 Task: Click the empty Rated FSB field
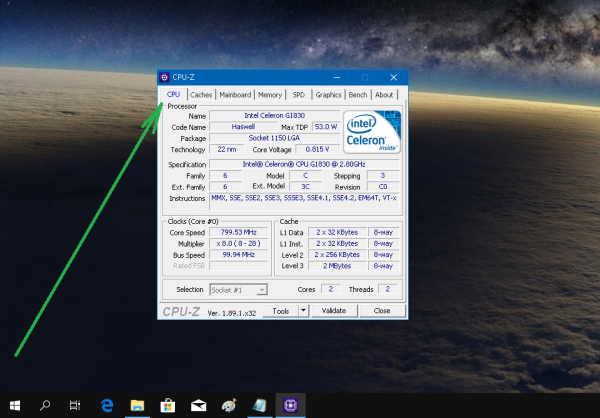(239, 266)
